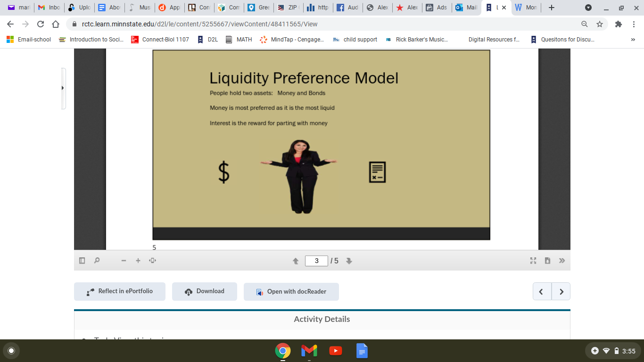The width and height of the screenshot is (644, 362).
Task: Open the browser extensions puzzle icon
Action: pos(618,24)
